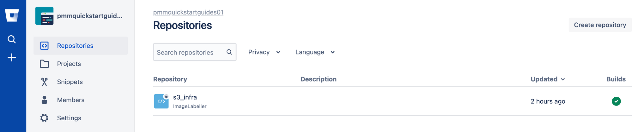Viewport: 644px width, 132px height.
Task: Click the plus create icon
Action: (x=12, y=57)
